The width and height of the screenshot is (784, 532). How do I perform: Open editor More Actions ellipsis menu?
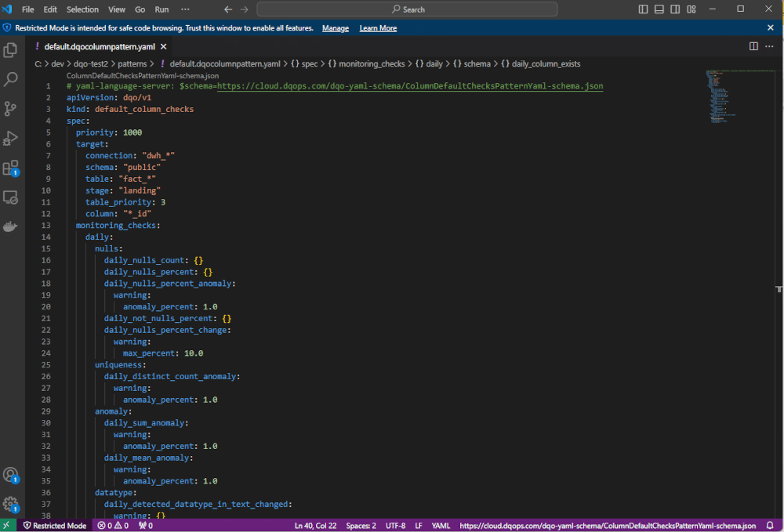(769, 46)
